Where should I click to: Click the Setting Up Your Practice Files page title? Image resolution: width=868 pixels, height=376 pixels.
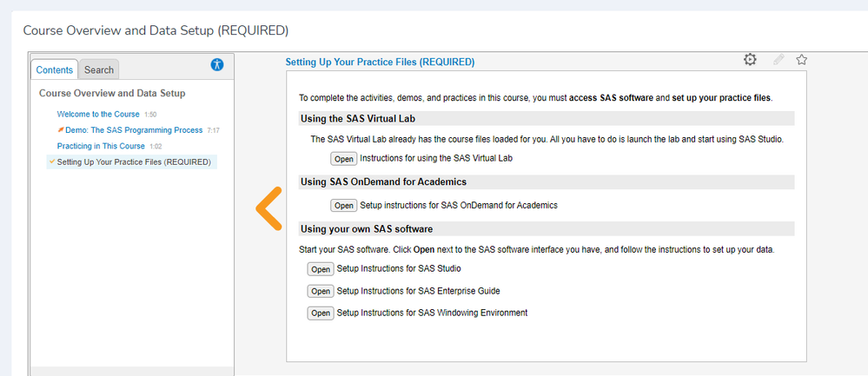pos(380,63)
